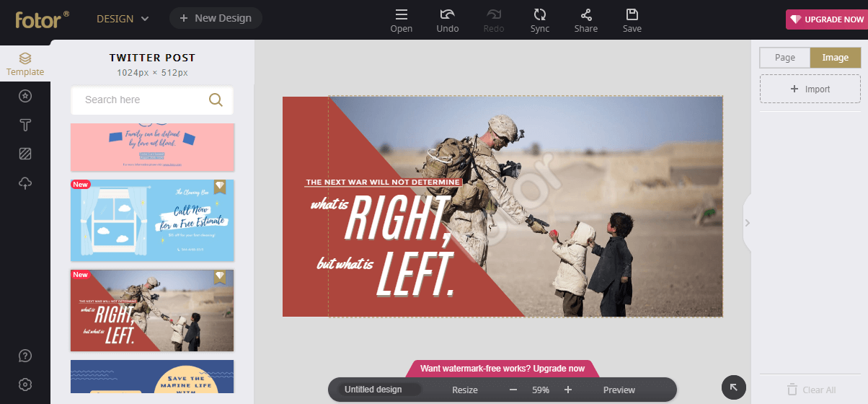Click the watermark-free Upgrade now banner
The height and width of the screenshot is (404, 868).
pos(502,368)
